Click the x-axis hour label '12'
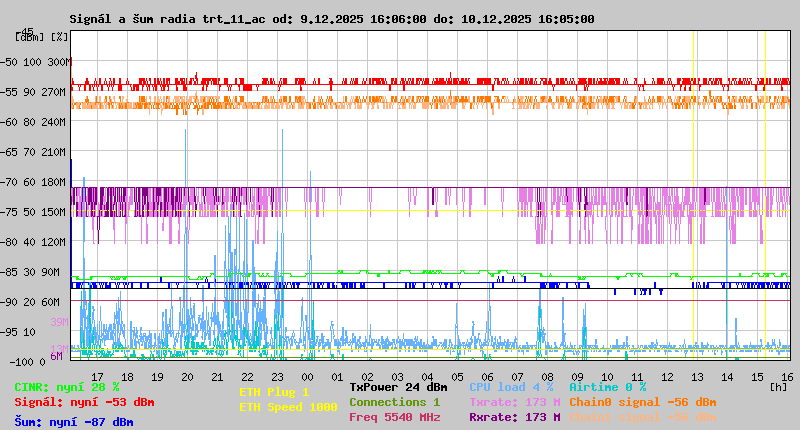Image resolution: width=800 pixels, height=430 pixels. pos(667,377)
